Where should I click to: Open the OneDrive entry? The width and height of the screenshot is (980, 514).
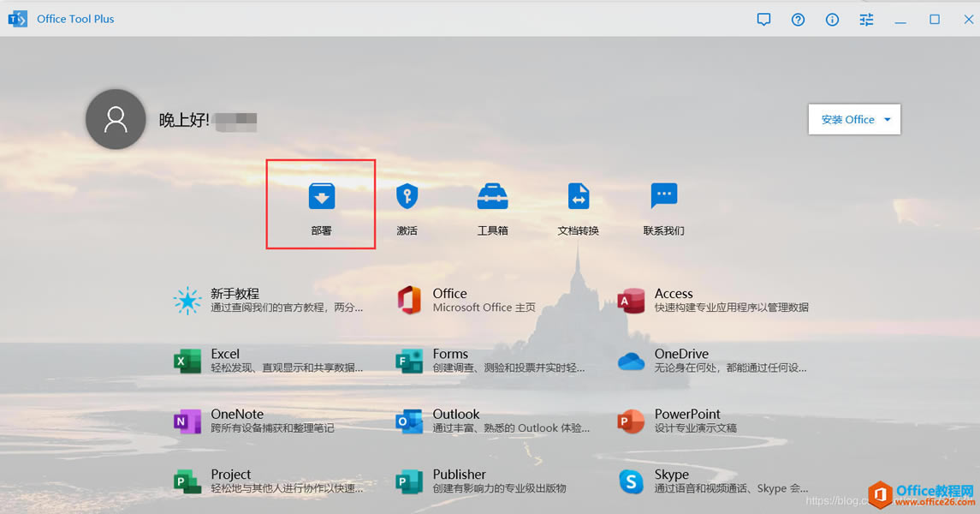point(631,361)
